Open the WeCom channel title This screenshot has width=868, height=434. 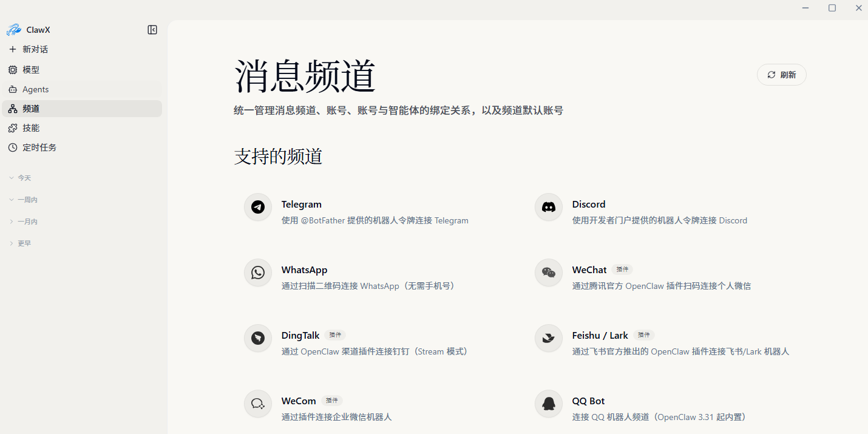(x=299, y=401)
